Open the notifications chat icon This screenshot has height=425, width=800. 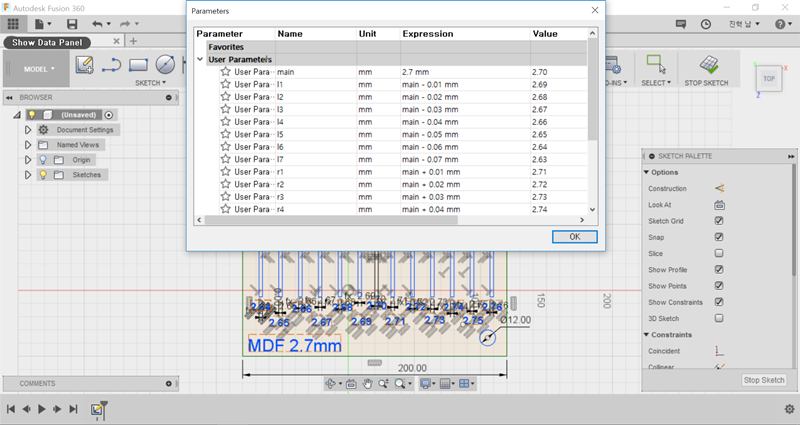click(x=681, y=24)
